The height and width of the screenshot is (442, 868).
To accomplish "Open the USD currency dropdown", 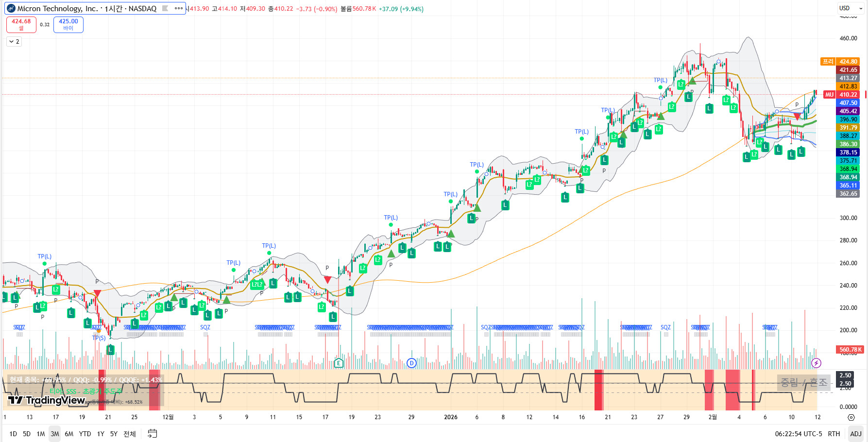I will point(851,8).
